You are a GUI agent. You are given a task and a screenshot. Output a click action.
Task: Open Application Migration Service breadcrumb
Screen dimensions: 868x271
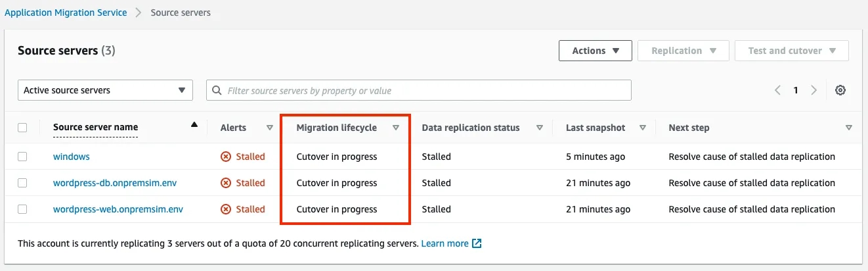coord(66,12)
